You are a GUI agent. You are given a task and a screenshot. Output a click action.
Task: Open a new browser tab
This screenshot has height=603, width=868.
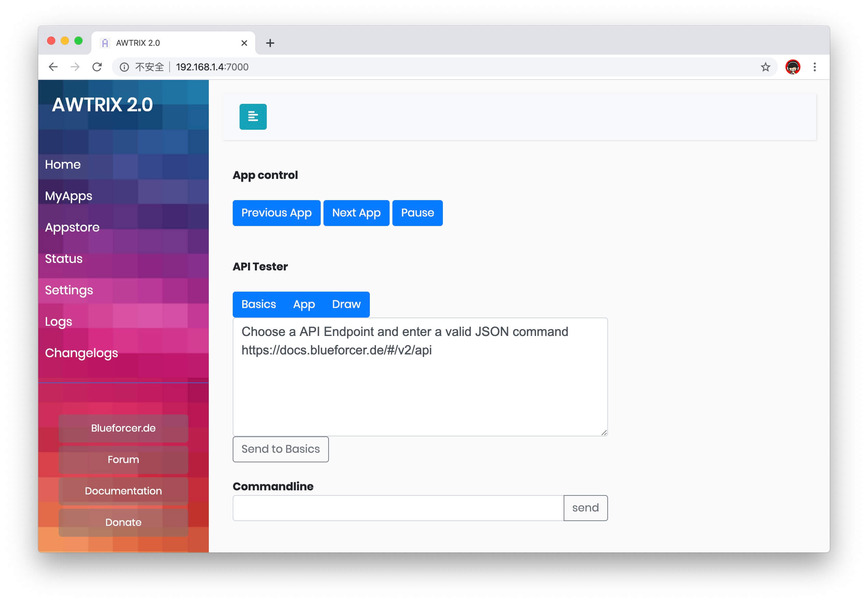pos(270,43)
